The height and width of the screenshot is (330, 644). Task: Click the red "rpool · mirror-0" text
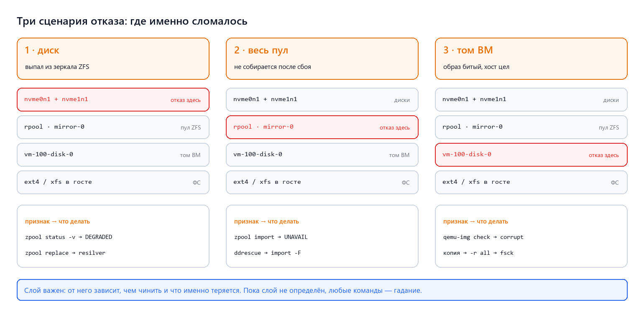(x=263, y=127)
